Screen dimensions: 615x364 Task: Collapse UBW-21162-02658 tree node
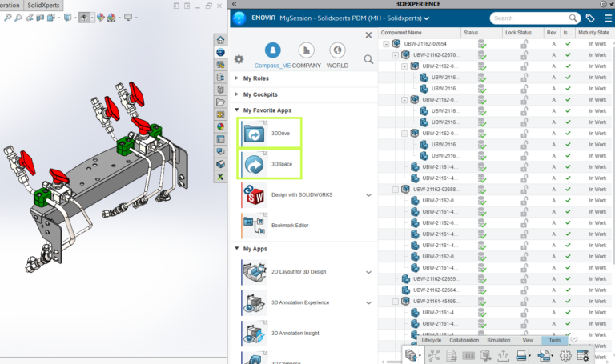396,190
